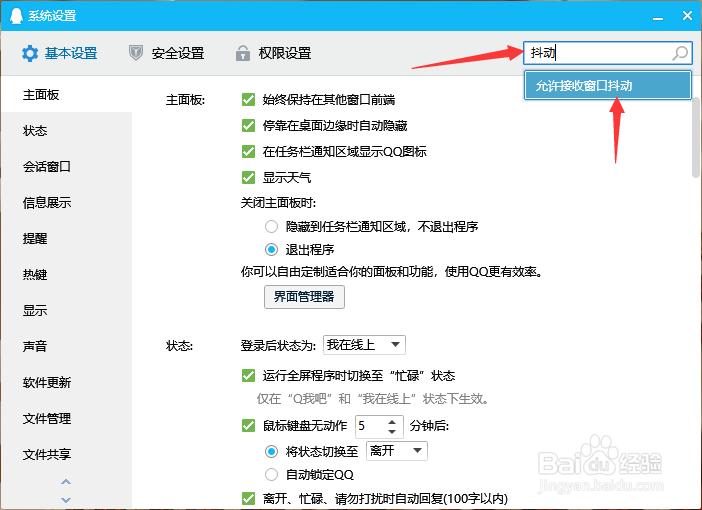Click the magnifier search icon

pos(680,53)
